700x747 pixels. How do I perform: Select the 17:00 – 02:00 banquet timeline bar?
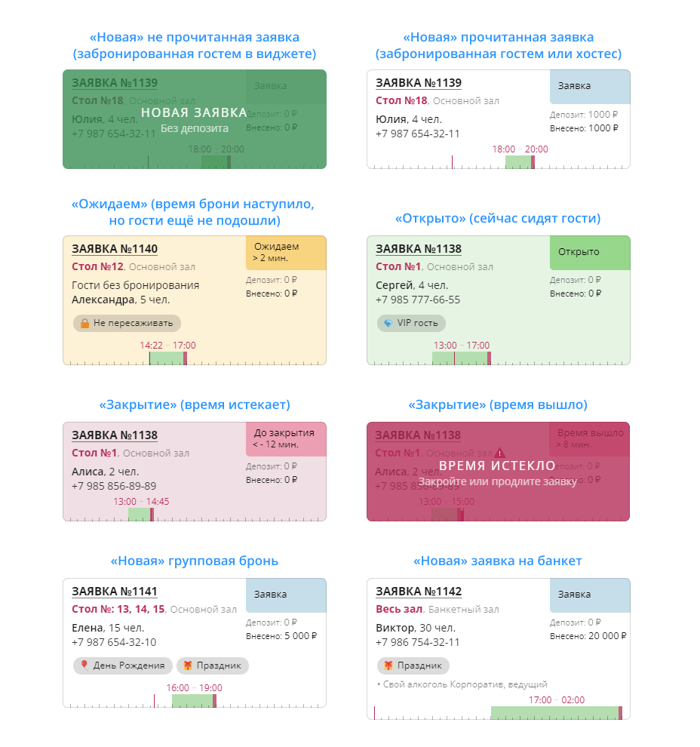(555, 713)
